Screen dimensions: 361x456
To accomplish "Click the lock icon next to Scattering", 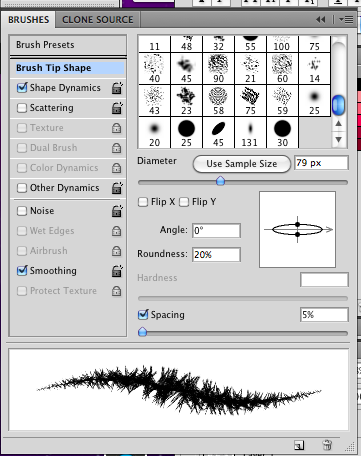I will click(117, 108).
